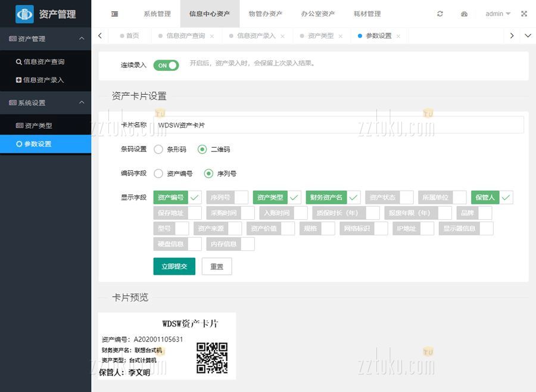Click the sidebar collapse hamburger icon

[x=114, y=14]
